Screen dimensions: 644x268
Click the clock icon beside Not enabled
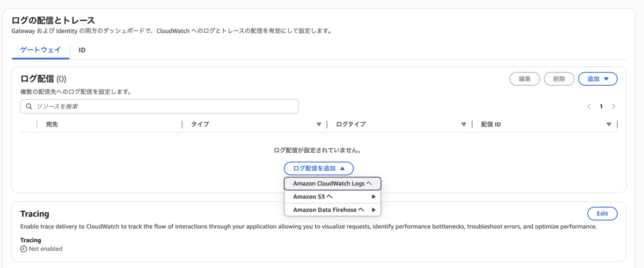point(24,249)
